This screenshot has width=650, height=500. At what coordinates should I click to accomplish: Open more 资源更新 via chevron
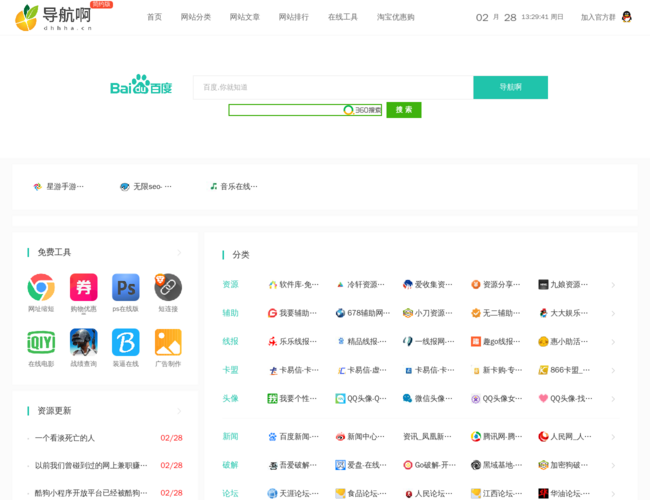[x=179, y=411]
